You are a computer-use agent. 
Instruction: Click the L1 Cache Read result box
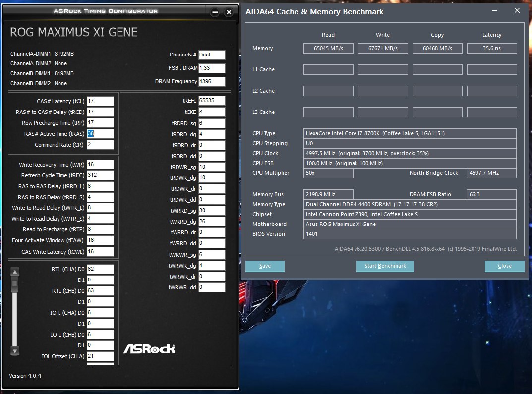328,69
